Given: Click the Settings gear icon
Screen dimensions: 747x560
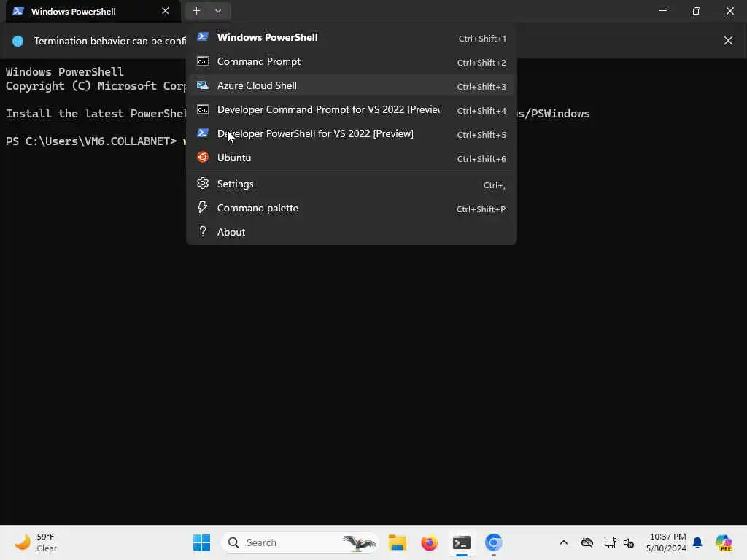Looking at the screenshot, I should pyautogui.click(x=203, y=183).
